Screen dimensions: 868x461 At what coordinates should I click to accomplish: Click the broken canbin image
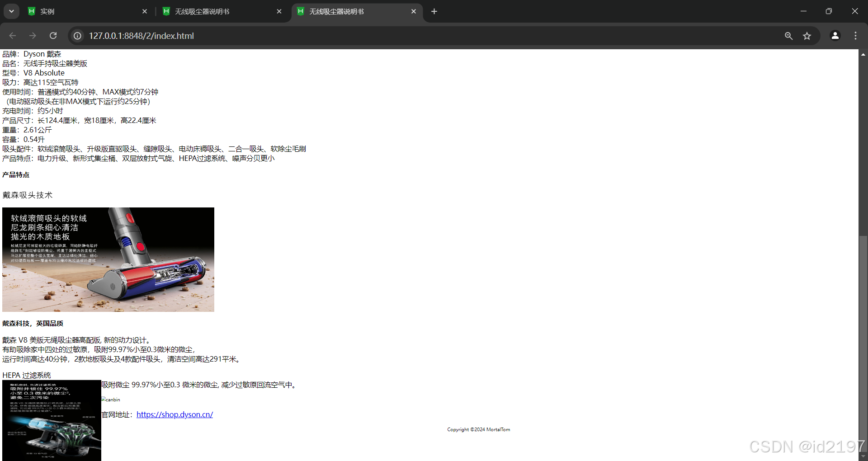[111, 400]
